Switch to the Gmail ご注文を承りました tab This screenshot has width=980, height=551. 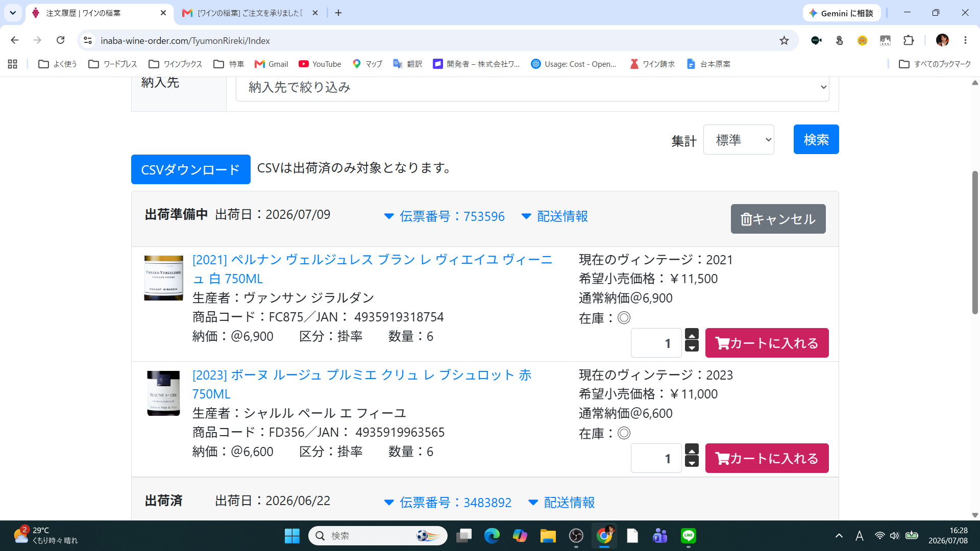point(250,13)
